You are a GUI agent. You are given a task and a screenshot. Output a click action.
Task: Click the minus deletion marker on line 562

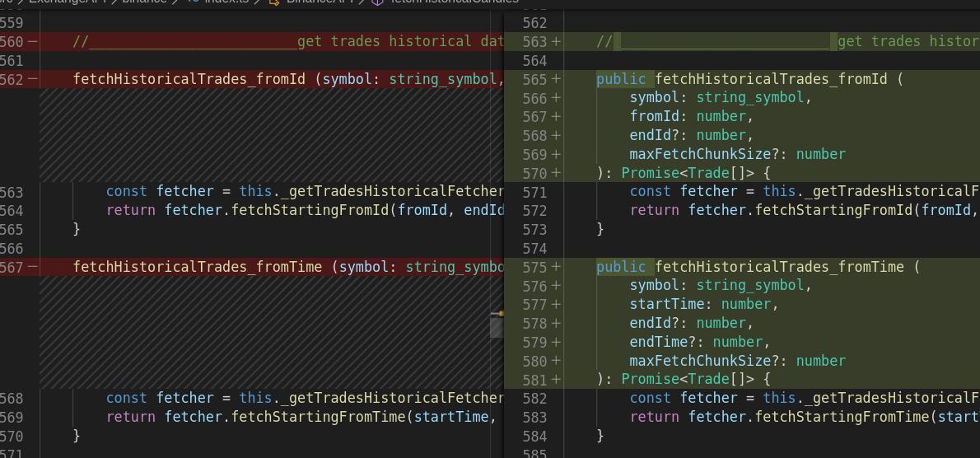pos(32,79)
